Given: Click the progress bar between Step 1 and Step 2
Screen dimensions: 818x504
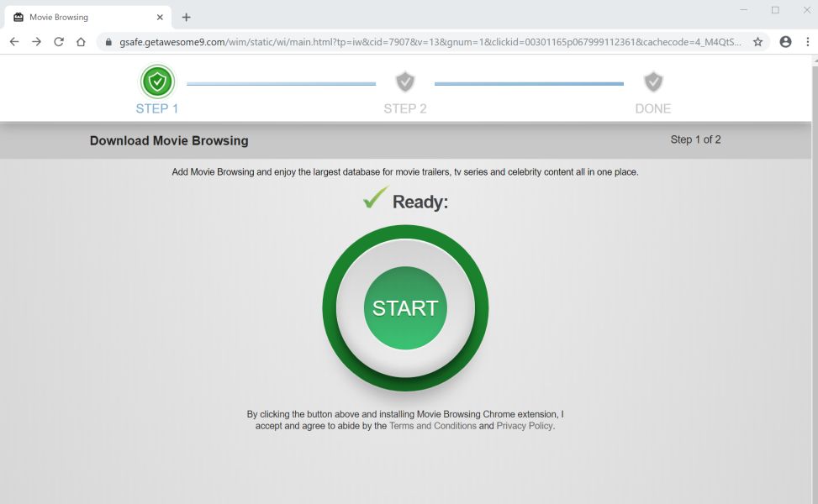Looking at the screenshot, I should (x=281, y=83).
